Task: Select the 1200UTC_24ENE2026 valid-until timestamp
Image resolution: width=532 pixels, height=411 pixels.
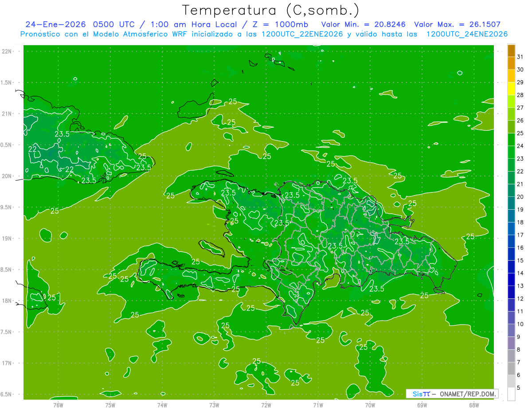Action: click(x=467, y=34)
